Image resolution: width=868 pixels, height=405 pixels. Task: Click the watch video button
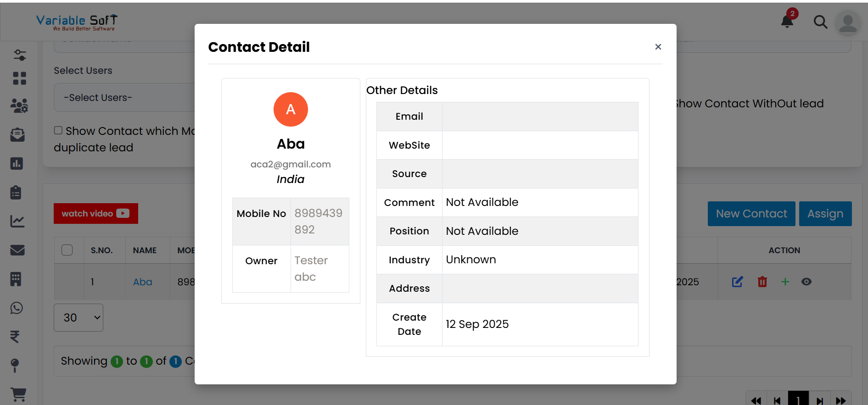(96, 213)
